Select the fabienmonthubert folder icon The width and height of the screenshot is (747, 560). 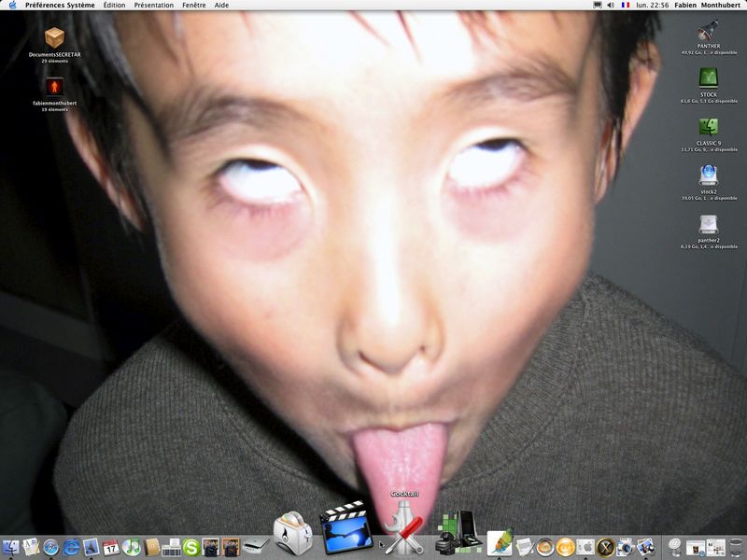[54, 87]
